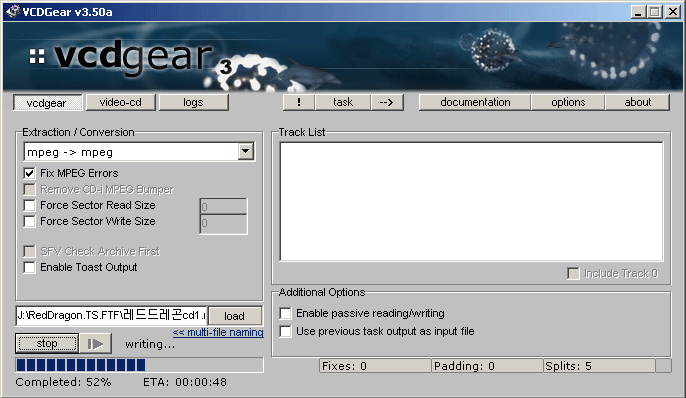Open the logs tab
Screen dimensions: 686x398
click(193, 102)
